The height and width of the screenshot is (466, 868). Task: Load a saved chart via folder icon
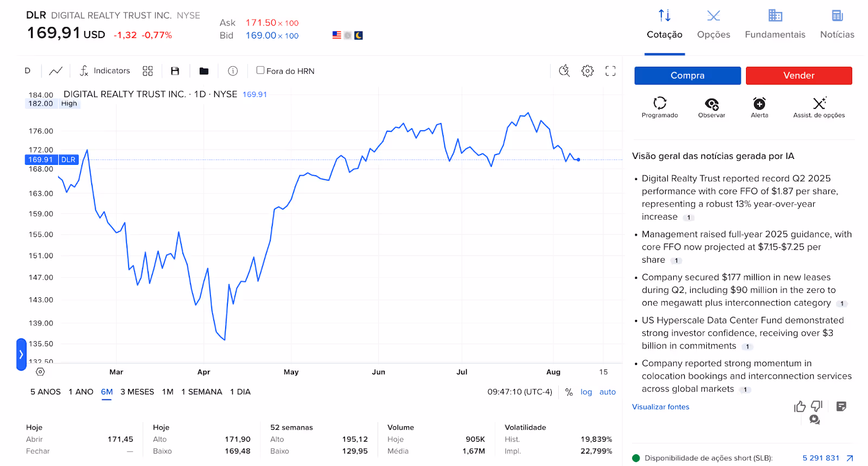[204, 71]
